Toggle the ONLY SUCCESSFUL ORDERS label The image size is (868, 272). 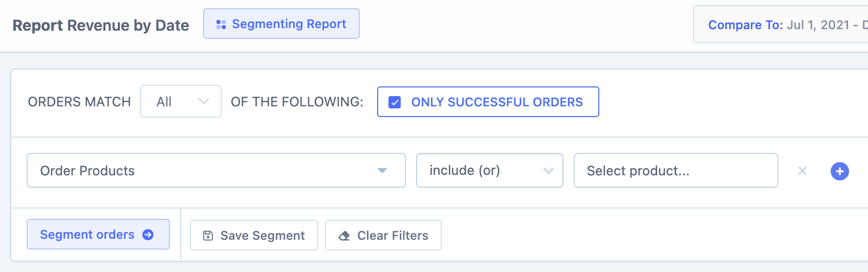point(496,102)
